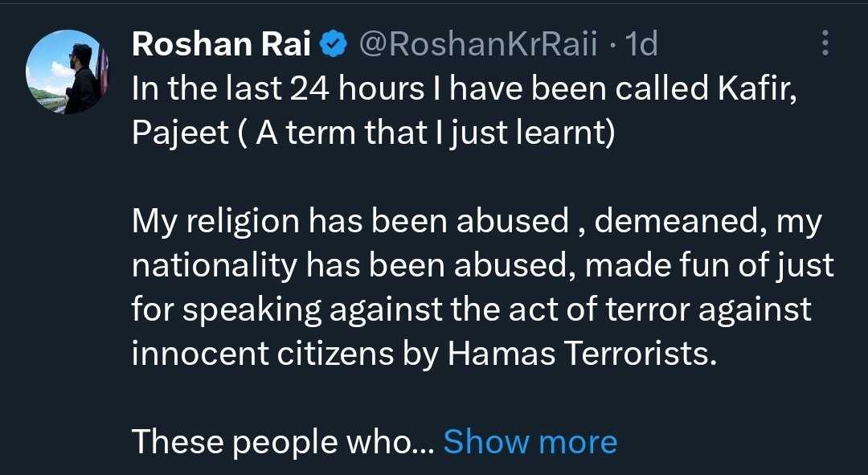Click the line 'innocent citizens by Hamas Terrorists.'
Screen dimensions: 868x475
(423, 353)
